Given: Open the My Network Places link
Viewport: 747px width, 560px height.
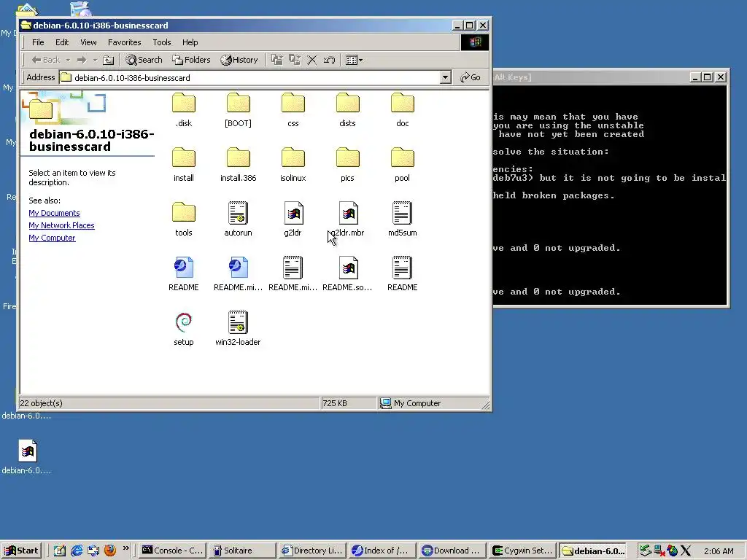Looking at the screenshot, I should 61,225.
